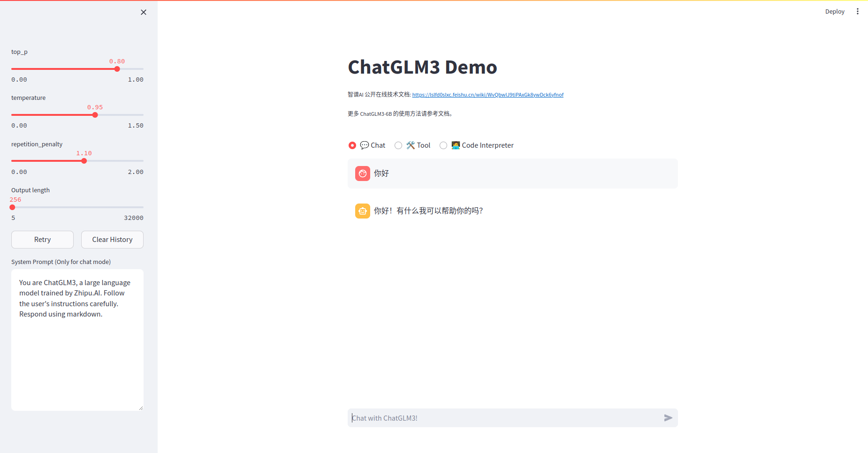Click the user avatar icon beside 你好
The height and width of the screenshot is (453, 868).
tap(363, 174)
